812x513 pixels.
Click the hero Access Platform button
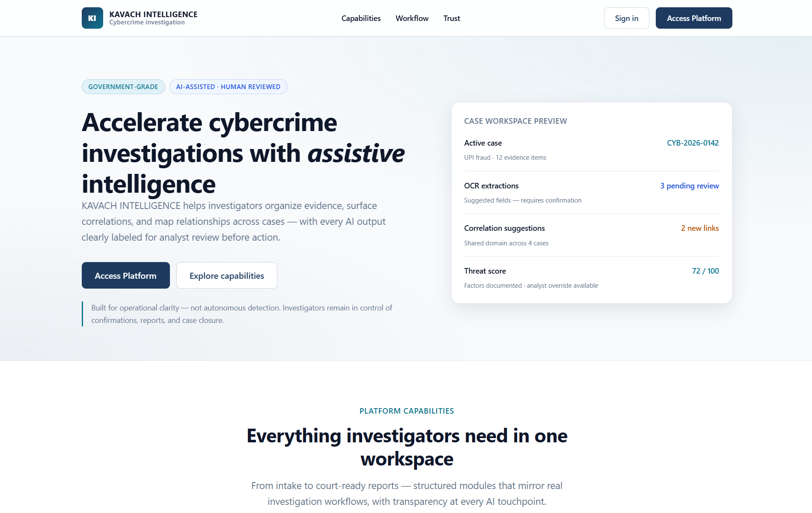125,275
